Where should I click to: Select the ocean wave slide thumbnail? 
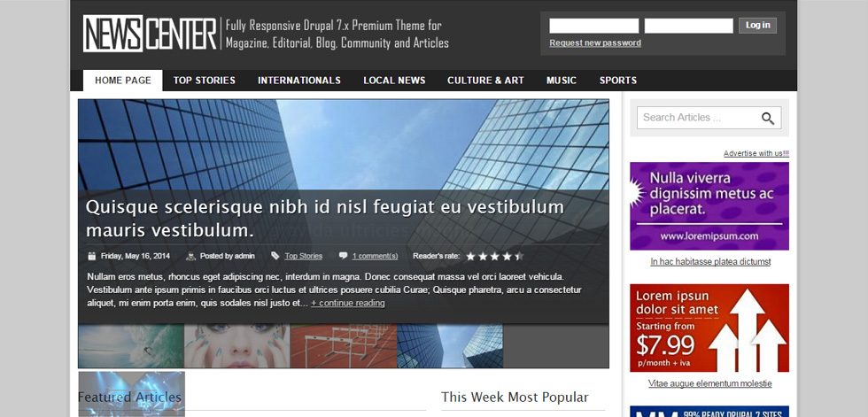(x=131, y=345)
